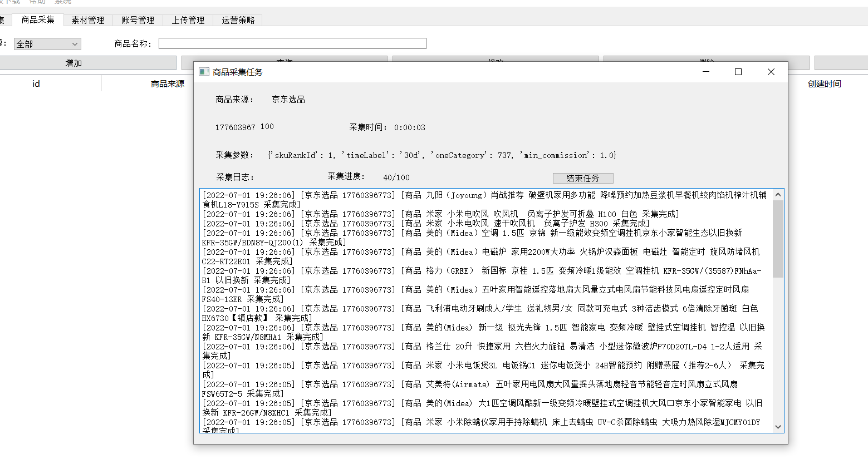The image size is (868, 464).
Task: Click the 美的 电磁炉 log entry
Action: (x=481, y=256)
